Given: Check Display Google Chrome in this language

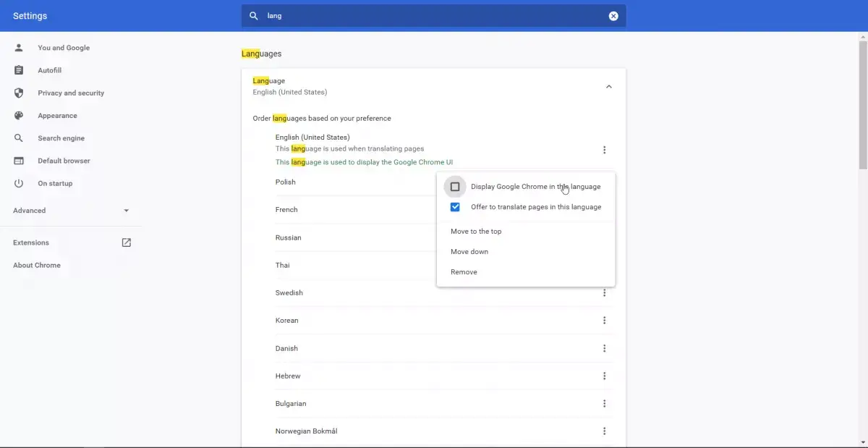Looking at the screenshot, I should point(455,187).
